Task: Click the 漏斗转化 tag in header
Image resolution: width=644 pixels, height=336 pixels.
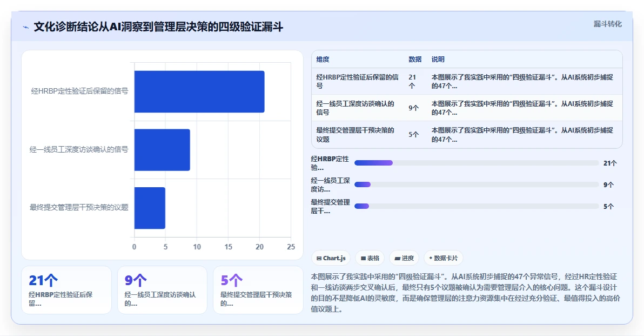Action: pyautogui.click(x=607, y=24)
